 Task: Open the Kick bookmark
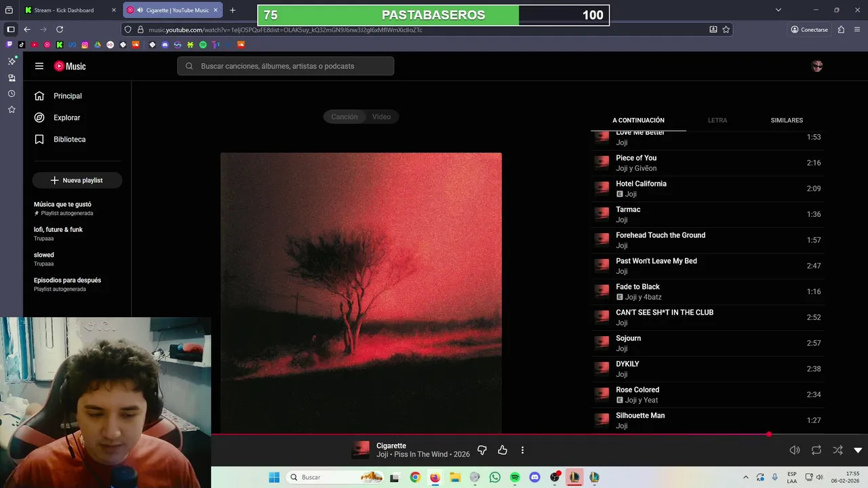(x=60, y=45)
